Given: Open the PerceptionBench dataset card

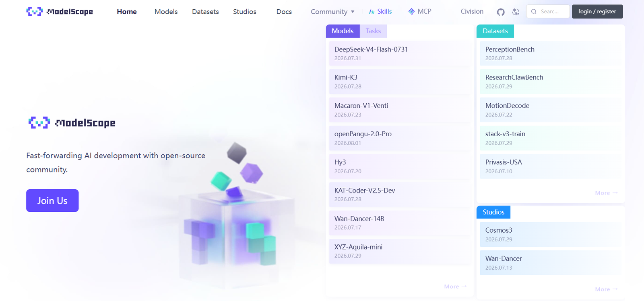Looking at the screenshot, I should tap(551, 53).
